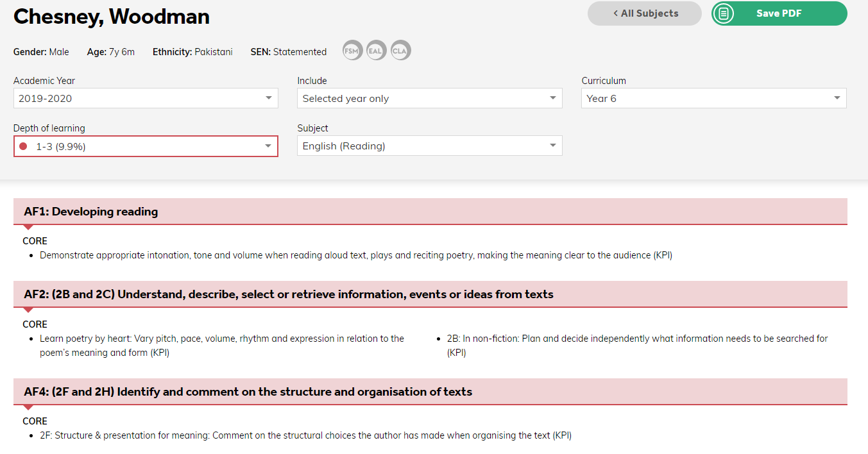Click the CORE label under AF2
This screenshot has height=454, width=868.
35,324
